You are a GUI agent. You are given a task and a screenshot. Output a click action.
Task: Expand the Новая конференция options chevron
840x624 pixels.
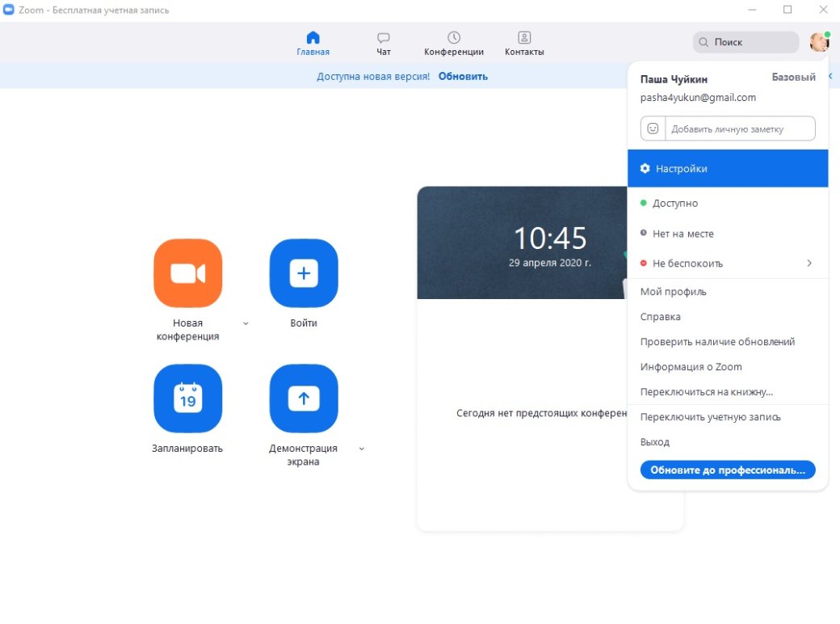[x=246, y=323]
